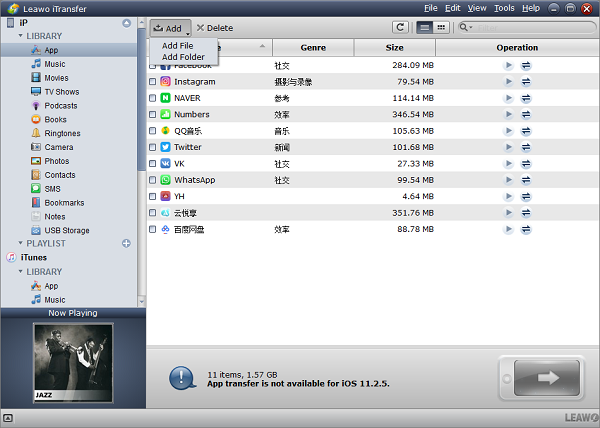Screen dimensions: 600x428
Task: Tick the 云悦享 checkbox
Action: [152, 213]
